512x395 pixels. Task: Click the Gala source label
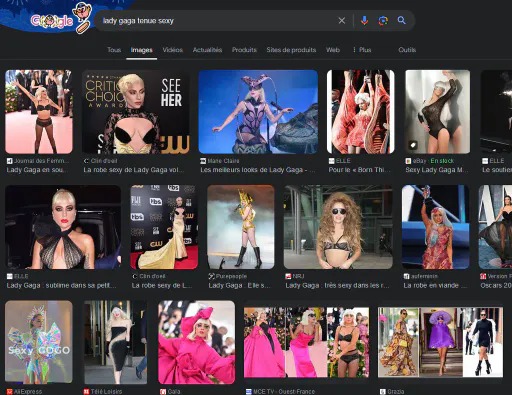tap(170, 392)
